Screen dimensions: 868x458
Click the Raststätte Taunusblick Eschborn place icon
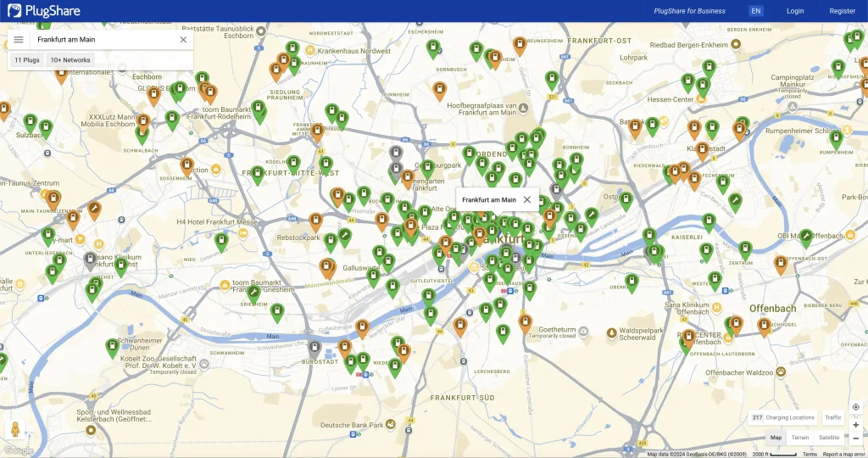pyautogui.click(x=261, y=31)
